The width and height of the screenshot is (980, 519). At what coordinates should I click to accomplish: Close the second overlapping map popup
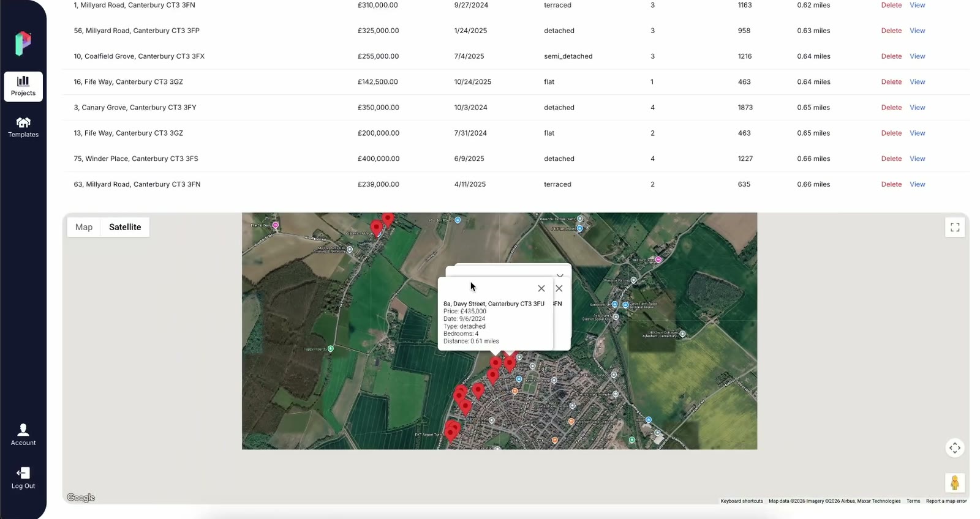[x=559, y=288]
